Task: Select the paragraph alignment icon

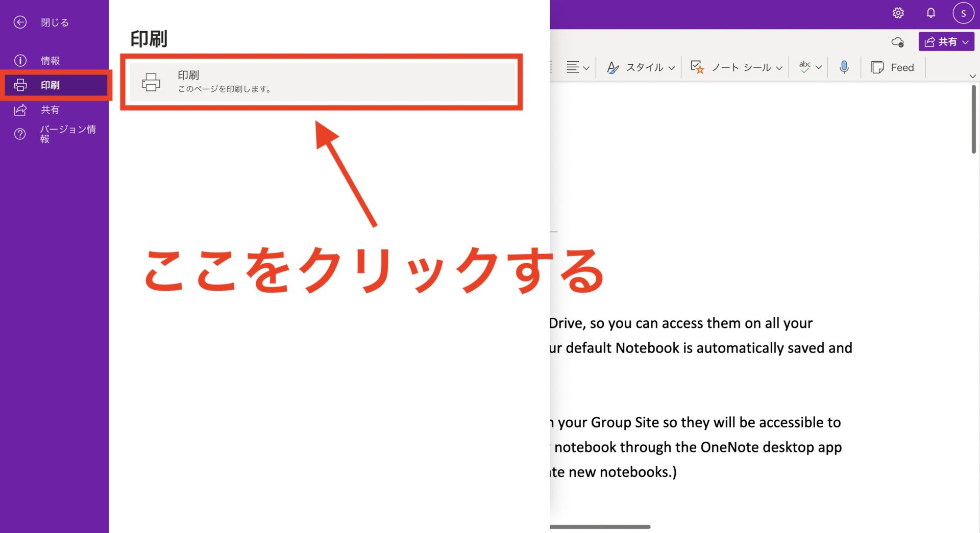Action: pos(574,67)
